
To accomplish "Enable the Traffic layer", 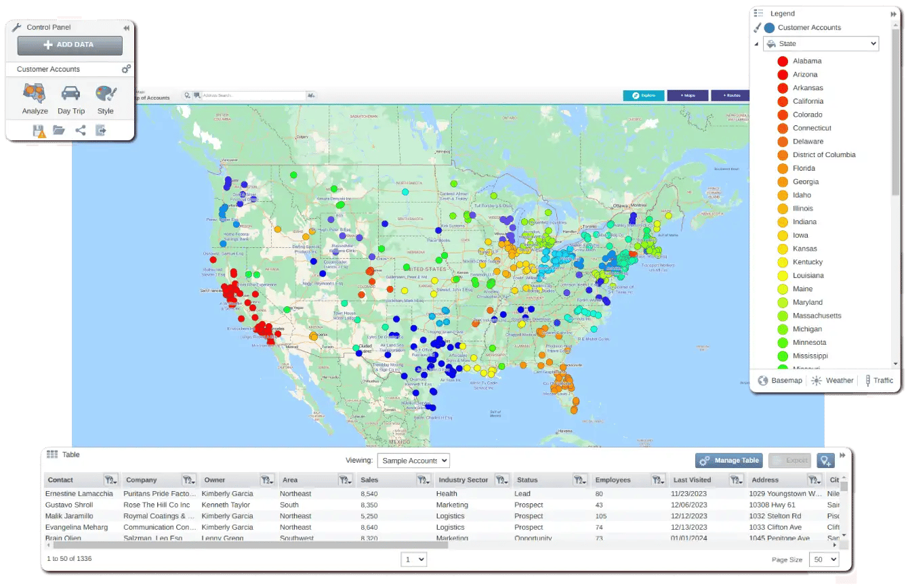I will tap(879, 380).
